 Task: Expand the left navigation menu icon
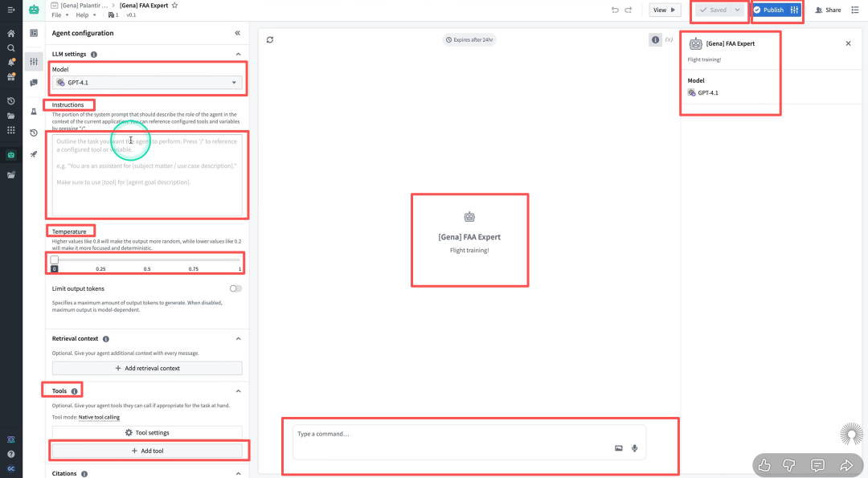[10, 10]
